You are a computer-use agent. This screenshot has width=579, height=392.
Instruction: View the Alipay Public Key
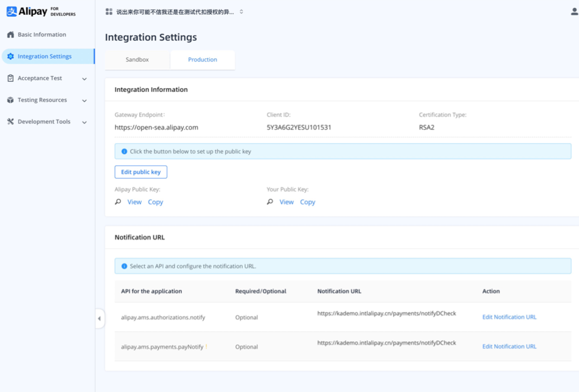(134, 202)
